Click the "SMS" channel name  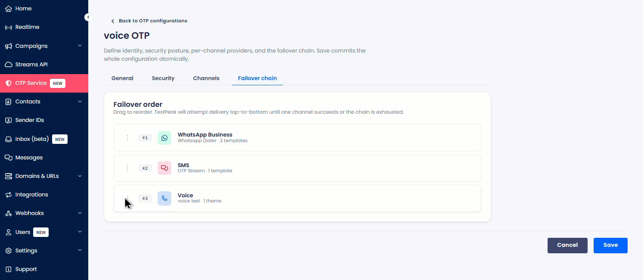tap(183, 165)
